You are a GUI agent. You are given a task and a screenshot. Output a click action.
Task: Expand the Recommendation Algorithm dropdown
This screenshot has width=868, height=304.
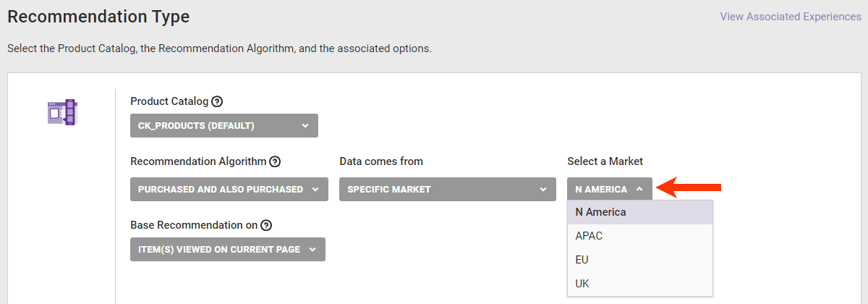click(227, 190)
